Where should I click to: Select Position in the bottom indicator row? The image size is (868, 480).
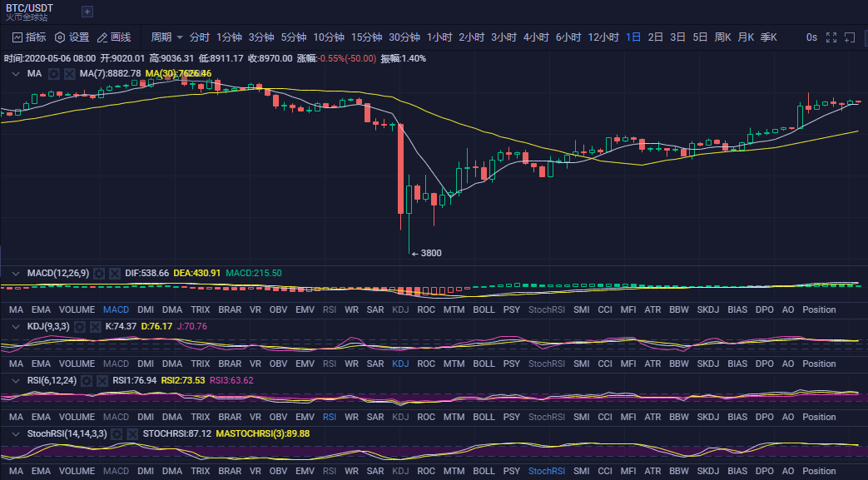[x=819, y=471]
